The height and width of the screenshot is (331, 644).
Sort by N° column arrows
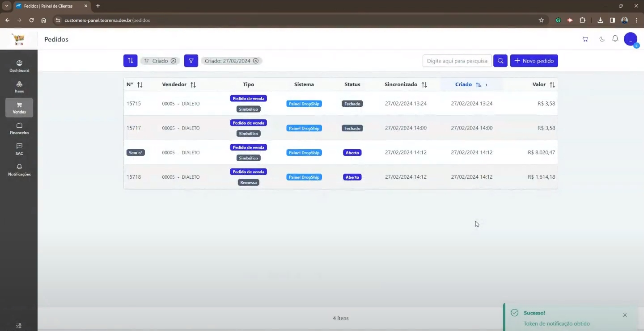tap(140, 85)
